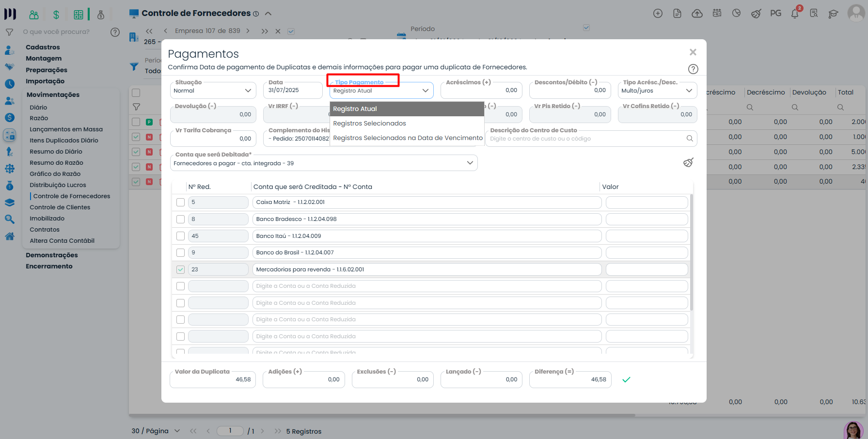868x439 pixels.
Task: Open the Situação dropdown
Action: coord(212,91)
